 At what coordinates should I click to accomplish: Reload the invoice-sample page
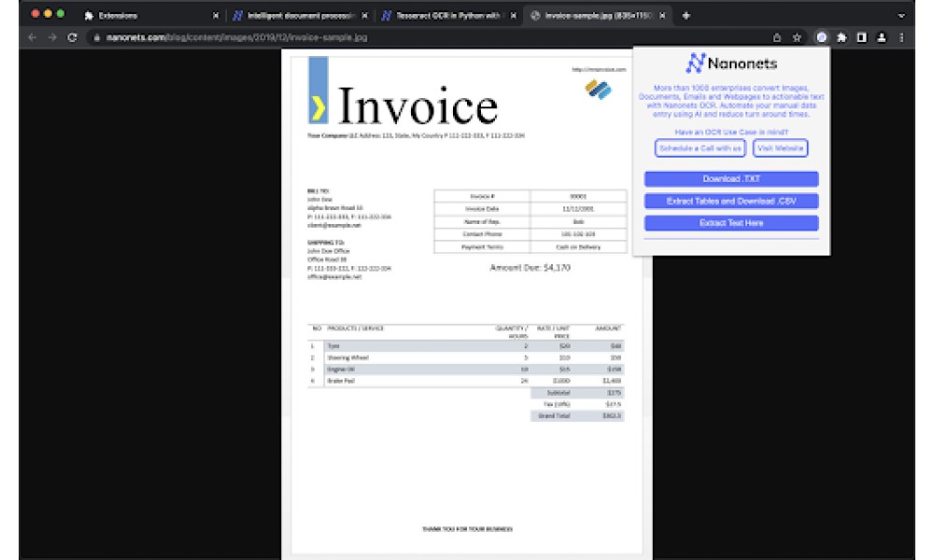pyautogui.click(x=72, y=37)
